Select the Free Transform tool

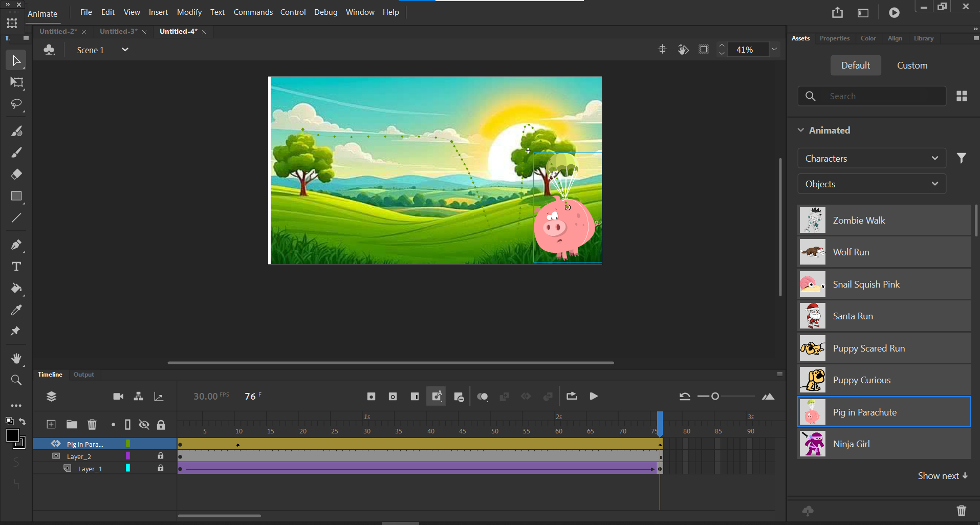coord(16,82)
